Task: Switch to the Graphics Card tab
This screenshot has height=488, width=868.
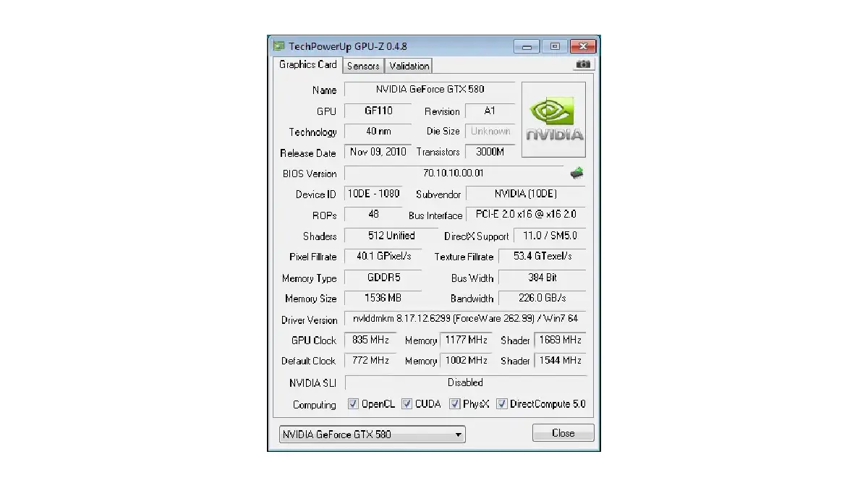Action: point(307,64)
